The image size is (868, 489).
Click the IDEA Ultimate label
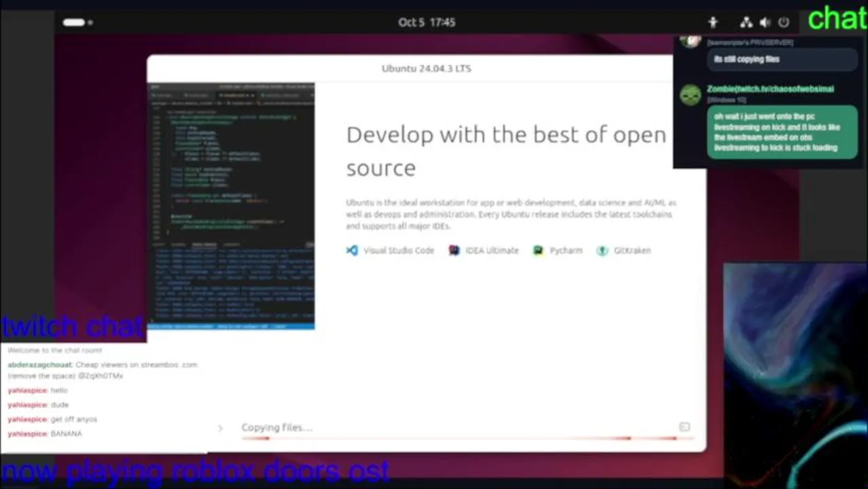(492, 251)
